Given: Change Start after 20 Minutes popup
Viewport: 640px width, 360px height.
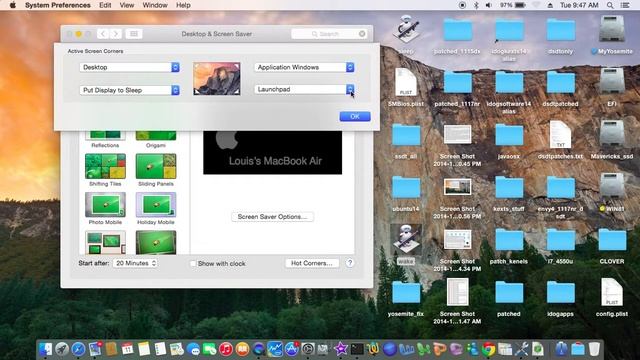Looking at the screenshot, I should click(135, 263).
